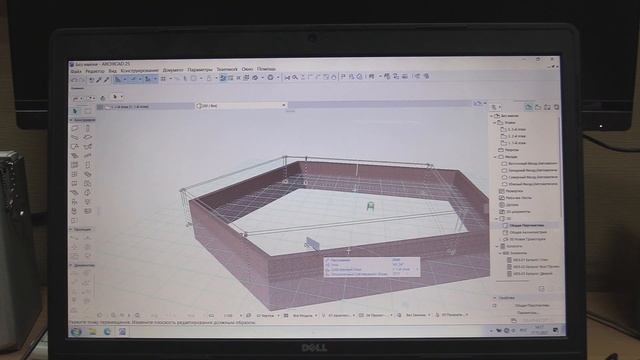
Task: Select the Slab tool
Action: pos(88,137)
